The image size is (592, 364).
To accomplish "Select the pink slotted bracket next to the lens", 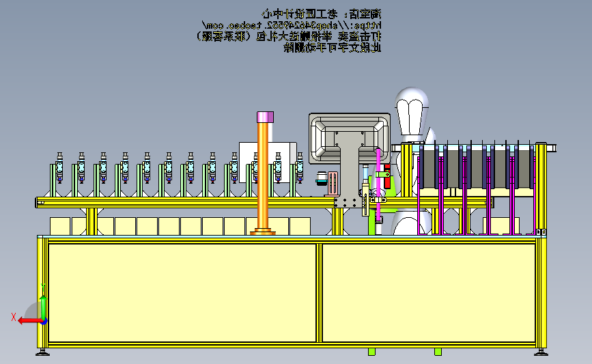I will [x=333, y=183].
